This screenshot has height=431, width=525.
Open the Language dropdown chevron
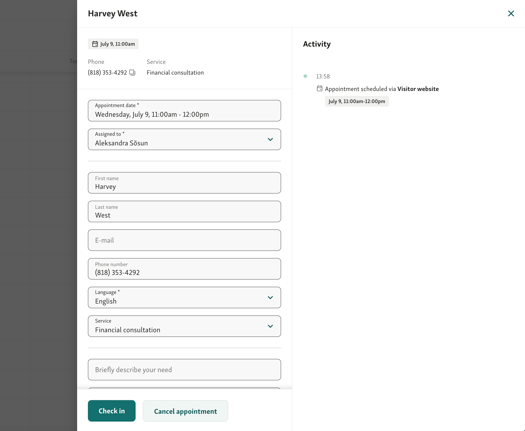tap(270, 297)
